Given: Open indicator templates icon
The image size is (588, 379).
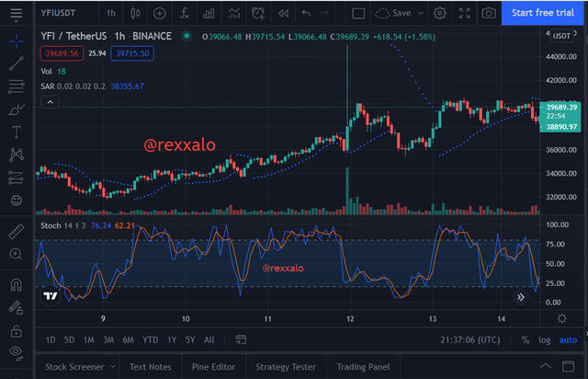Looking at the screenshot, I should [x=234, y=14].
